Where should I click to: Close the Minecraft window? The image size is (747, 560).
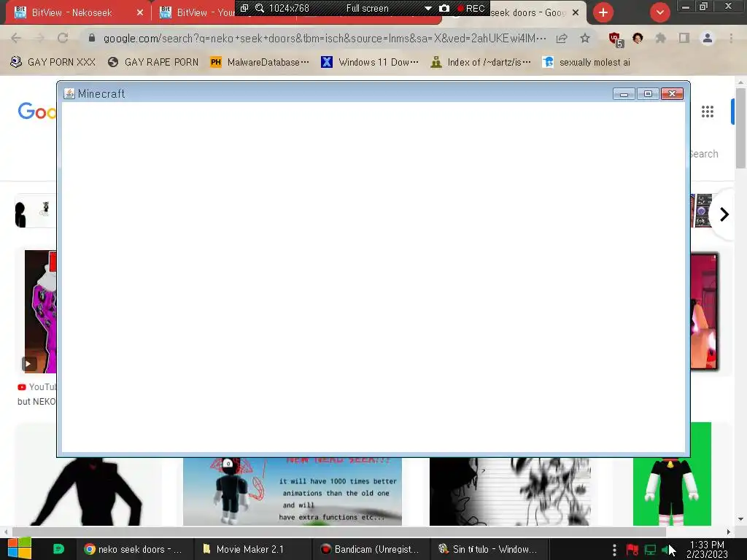672,94
